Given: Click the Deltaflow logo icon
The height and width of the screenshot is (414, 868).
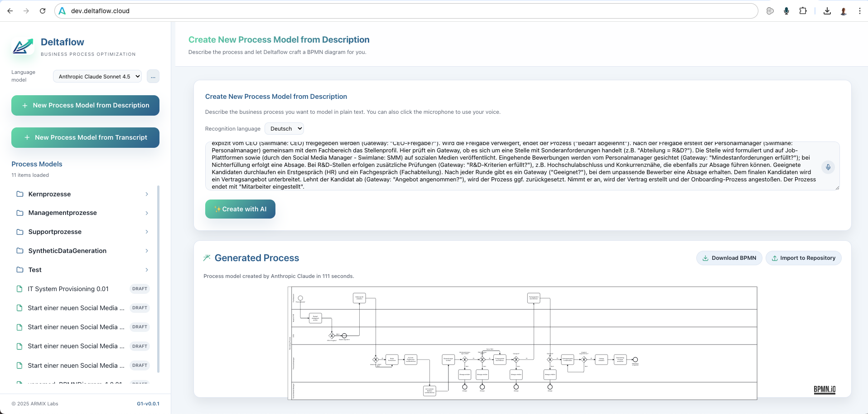Looking at the screenshot, I should [x=23, y=47].
